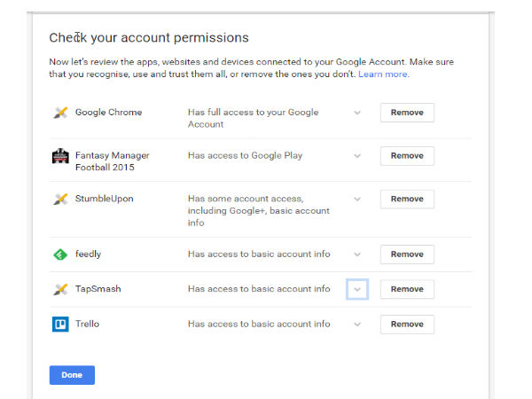
Task: Click the feedly green icon
Action: point(60,254)
